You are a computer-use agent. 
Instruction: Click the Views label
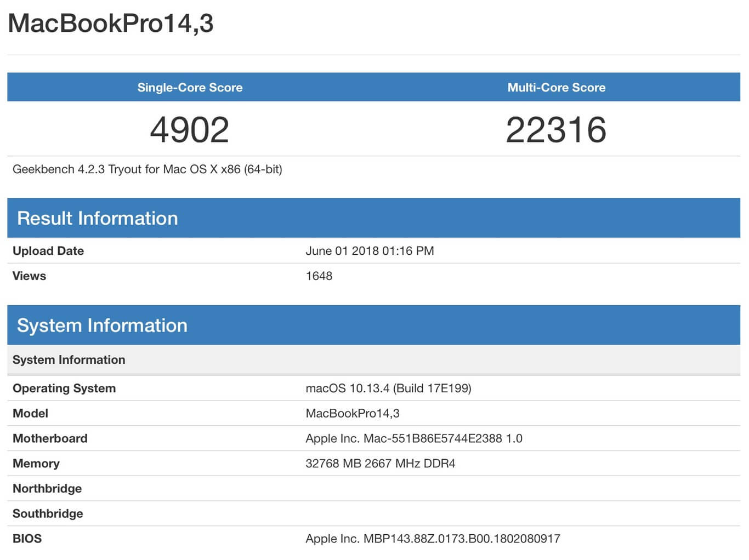click(29, 276)
